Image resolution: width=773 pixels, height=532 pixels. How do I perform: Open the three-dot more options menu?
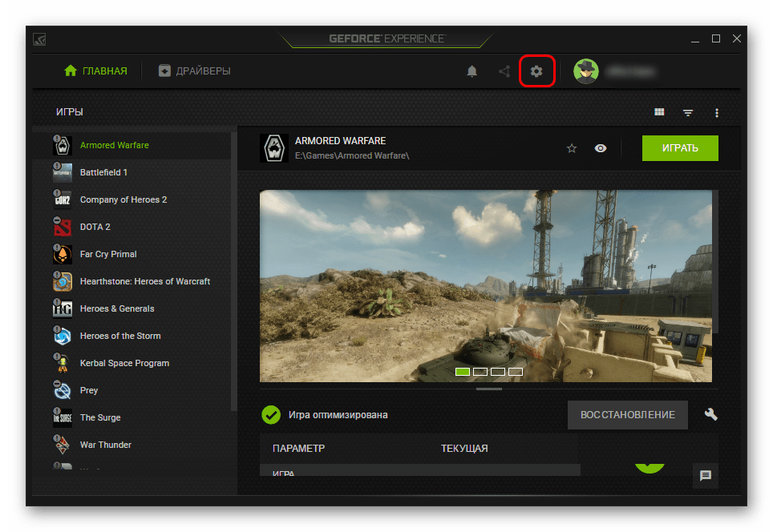[x=717, y=113]
